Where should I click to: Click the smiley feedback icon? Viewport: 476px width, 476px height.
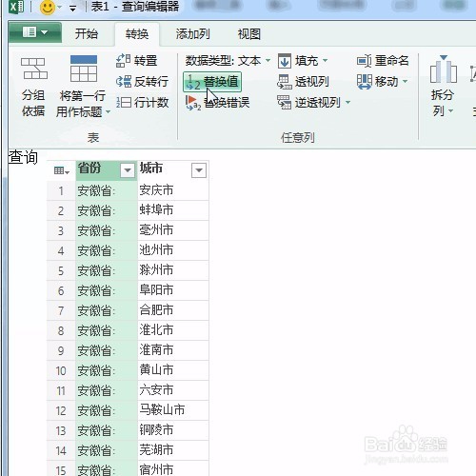[48, 7]
